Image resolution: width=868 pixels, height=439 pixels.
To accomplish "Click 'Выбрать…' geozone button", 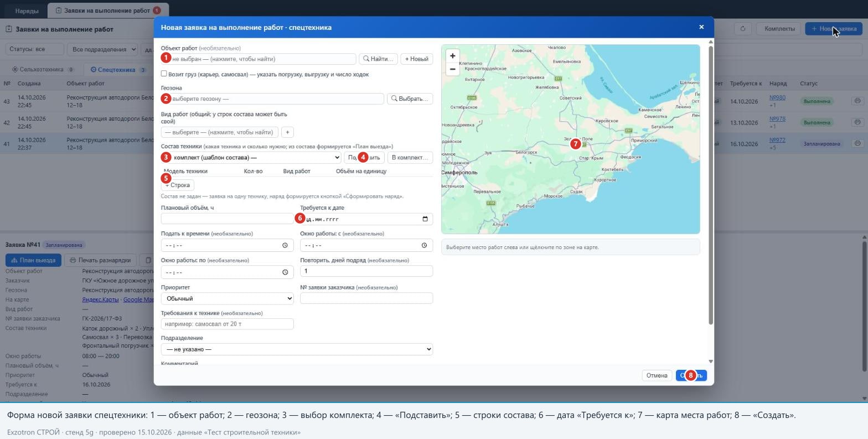I will (x=410, y=99).
